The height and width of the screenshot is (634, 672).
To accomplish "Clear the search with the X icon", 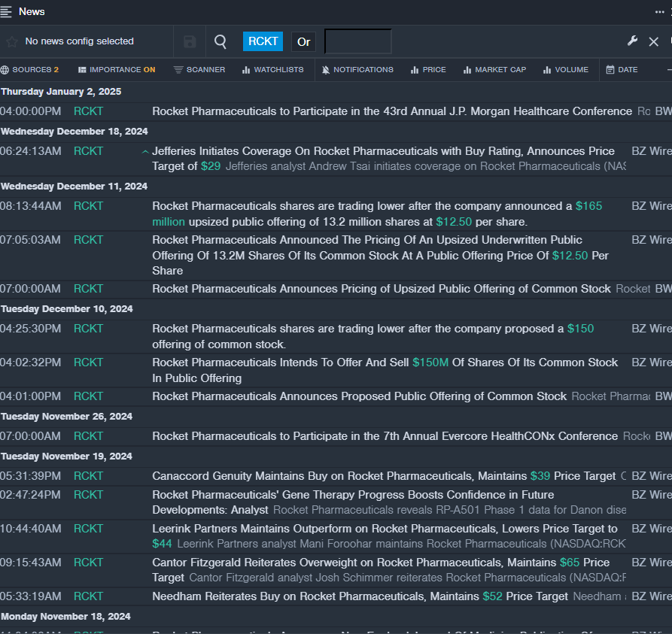I will (x=653, y=42).
